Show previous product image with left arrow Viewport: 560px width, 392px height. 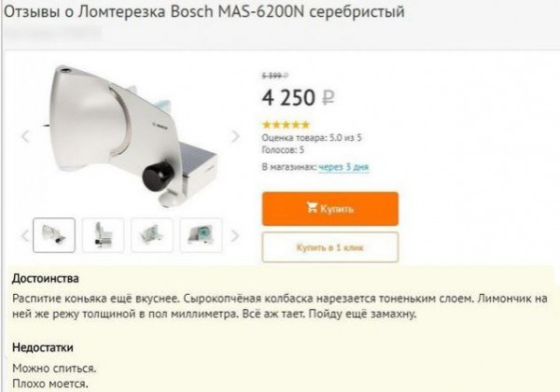tap(25, 136)
